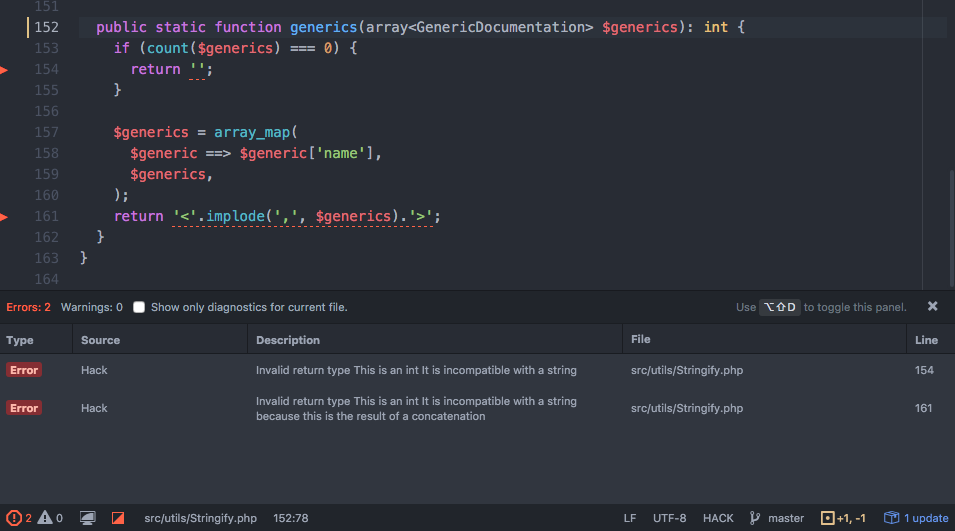Screen dimensions: 955x531
Task: Click the error marker on line 161
Action: [x=4, y=217]
